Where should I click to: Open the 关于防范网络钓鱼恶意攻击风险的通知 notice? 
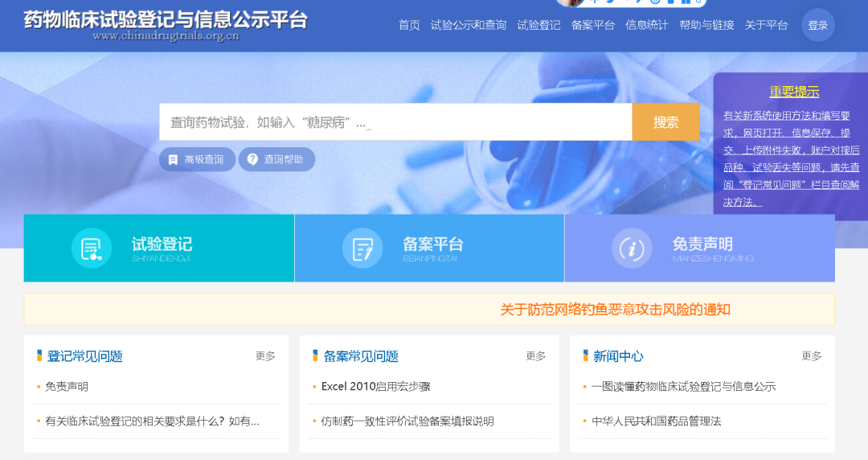[x=615, y=310]
